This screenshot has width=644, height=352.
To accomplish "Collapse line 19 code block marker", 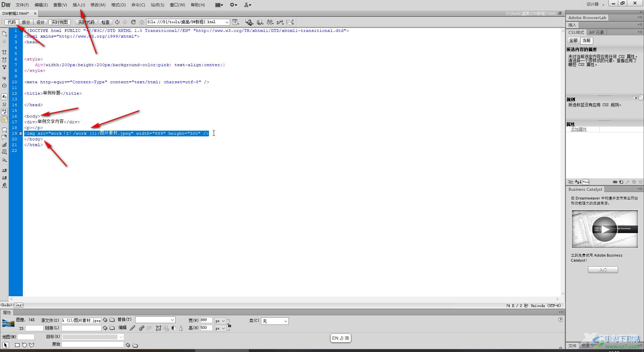I will tap(20, 134).
